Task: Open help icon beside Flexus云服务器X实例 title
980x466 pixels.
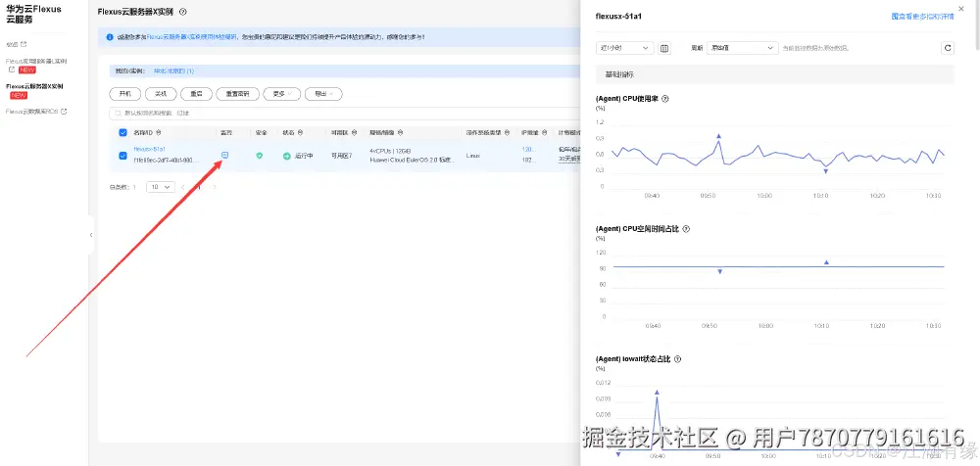Action: (x=182, y=11)
